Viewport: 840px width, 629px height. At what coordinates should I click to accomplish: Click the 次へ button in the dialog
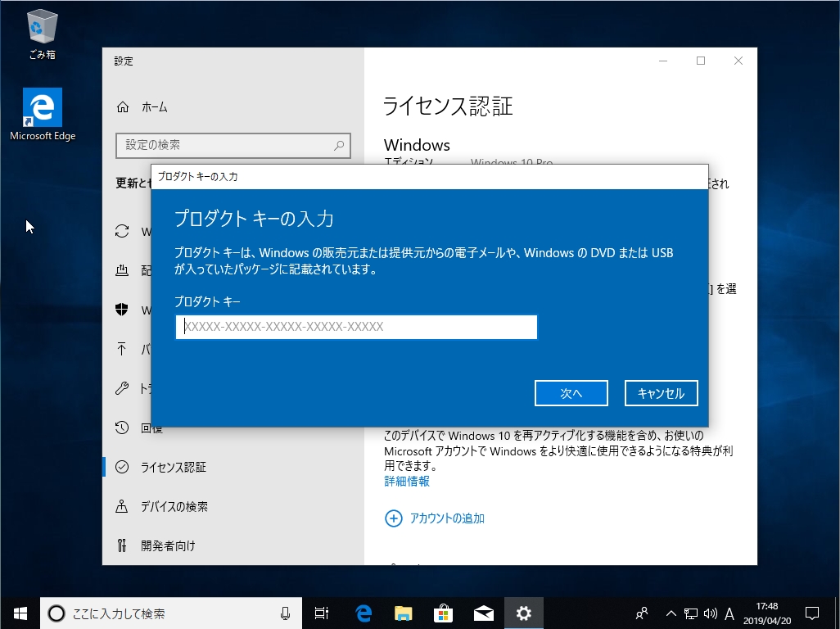point(571,393)
